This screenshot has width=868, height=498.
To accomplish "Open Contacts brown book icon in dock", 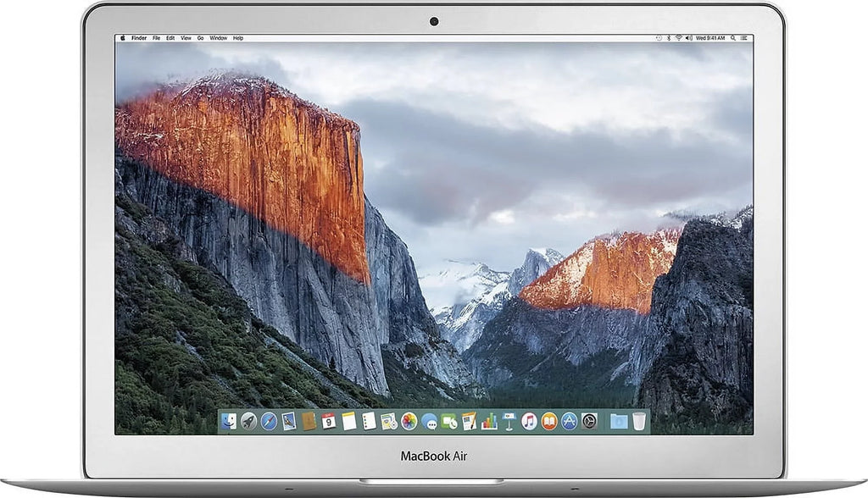I will click(309, 422).
